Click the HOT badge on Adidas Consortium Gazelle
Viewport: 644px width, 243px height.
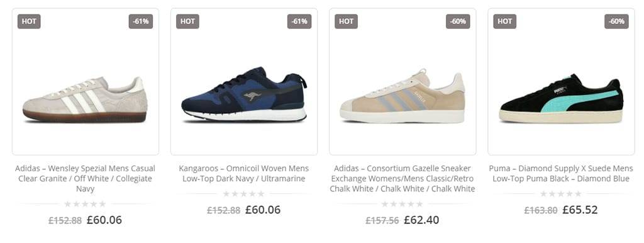pyautogui.click(x=346, y=21)
